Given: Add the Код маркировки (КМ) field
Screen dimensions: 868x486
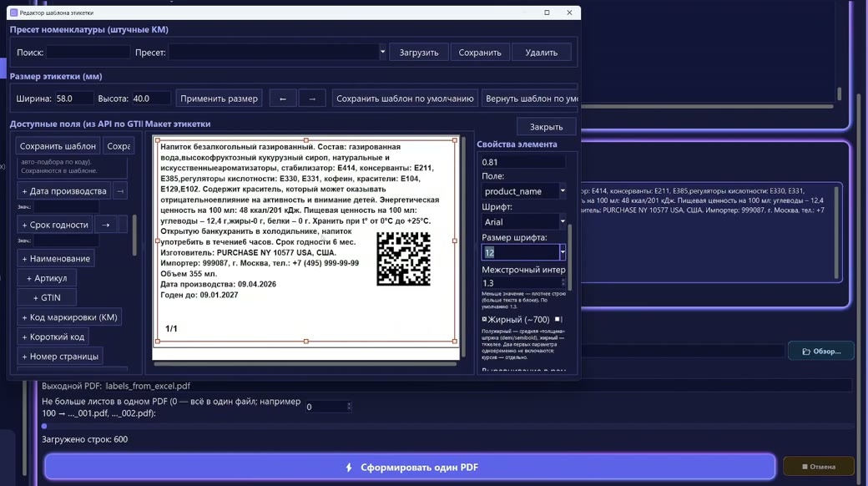Looking at the screenshot, I should tap(69, 317).
